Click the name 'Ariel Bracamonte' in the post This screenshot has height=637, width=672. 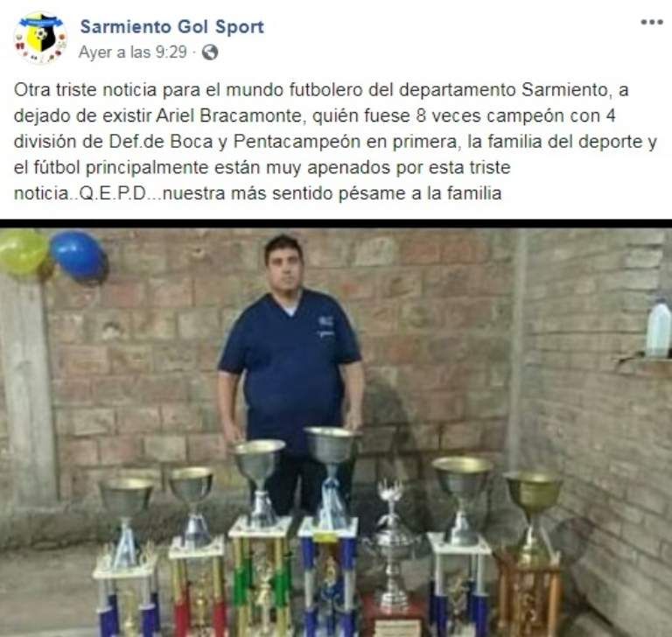point(231,115)
